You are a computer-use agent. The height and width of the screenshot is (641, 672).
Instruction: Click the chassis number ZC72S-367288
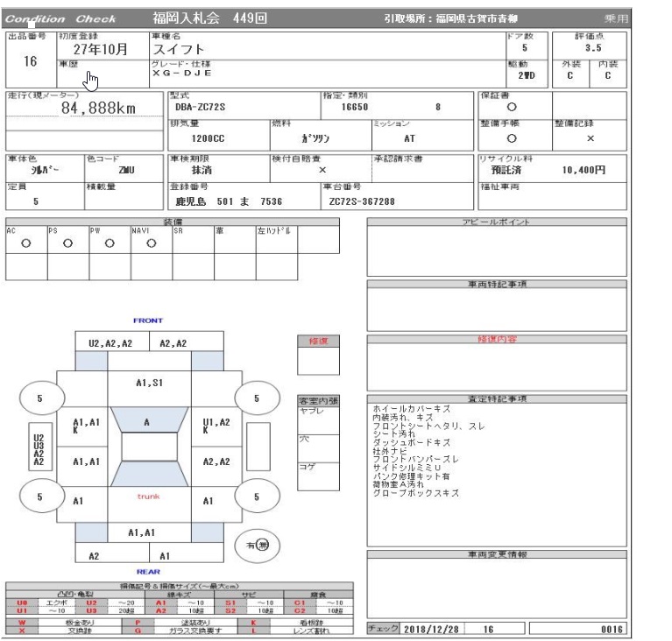point(361,200)
